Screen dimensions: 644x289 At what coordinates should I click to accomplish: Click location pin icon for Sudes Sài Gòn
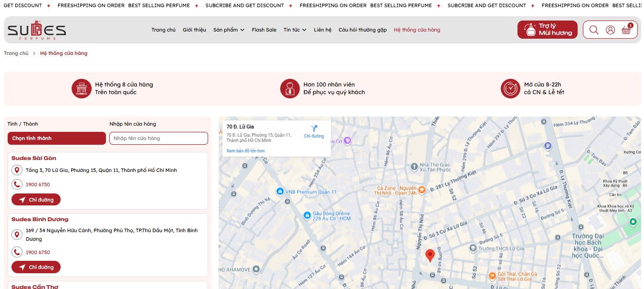(x=17, y=171)
